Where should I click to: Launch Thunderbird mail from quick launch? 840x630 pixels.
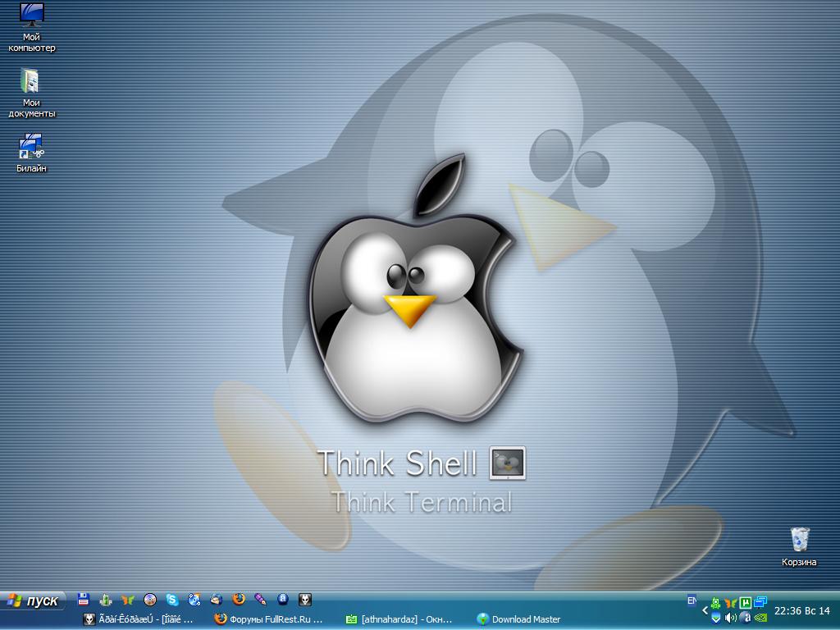[x=217, y=600]
